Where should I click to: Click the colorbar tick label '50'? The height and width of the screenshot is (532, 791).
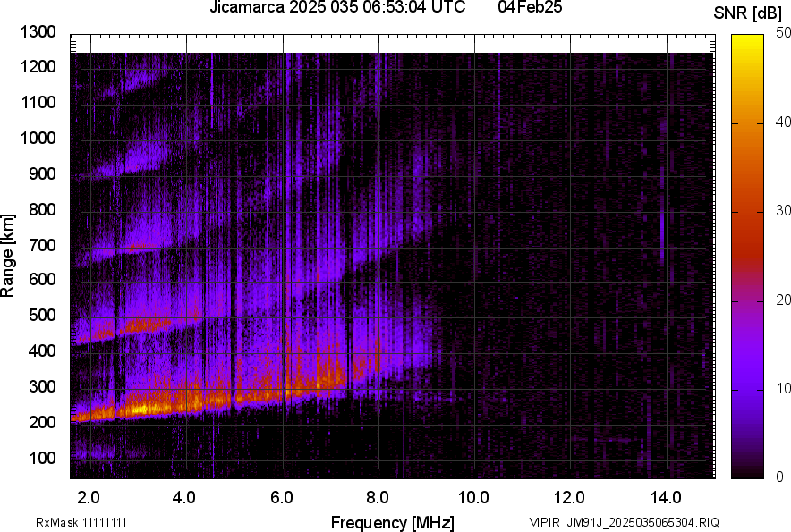tap(783, 33)
